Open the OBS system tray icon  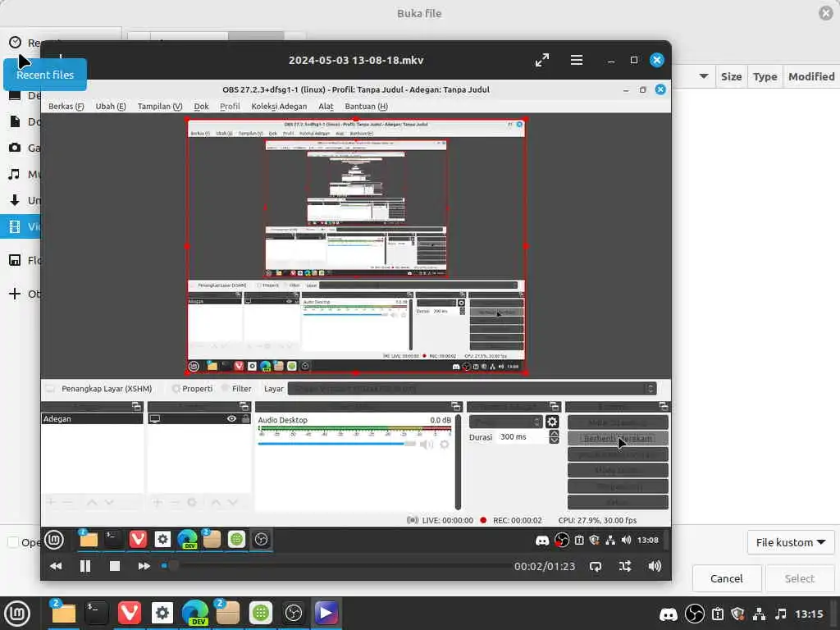[695, 614]
